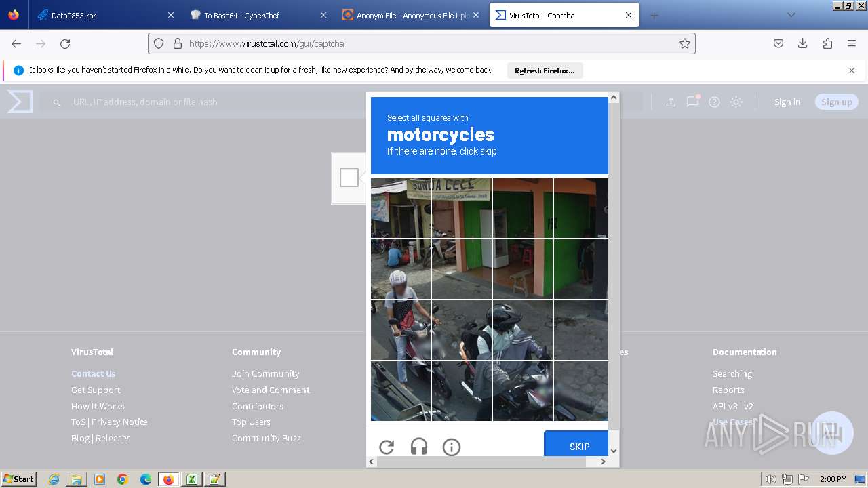Click the SKIP captcha button

coord(576,444)
